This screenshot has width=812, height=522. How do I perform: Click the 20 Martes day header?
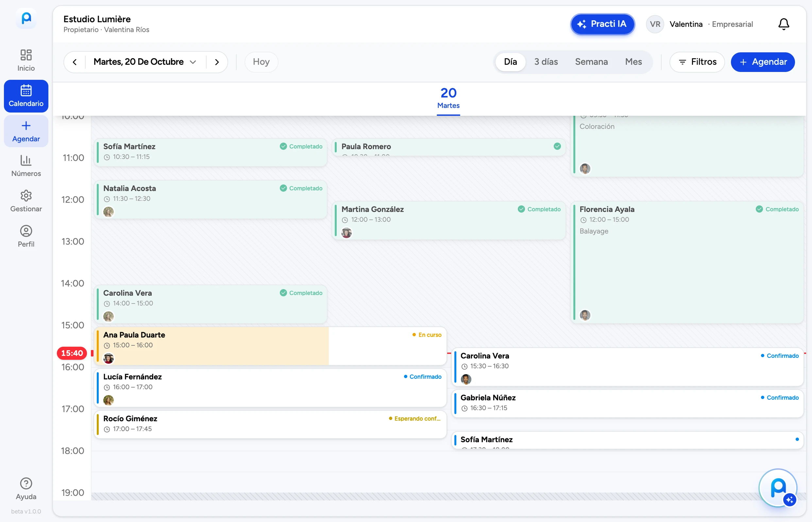tap(448, 98)
